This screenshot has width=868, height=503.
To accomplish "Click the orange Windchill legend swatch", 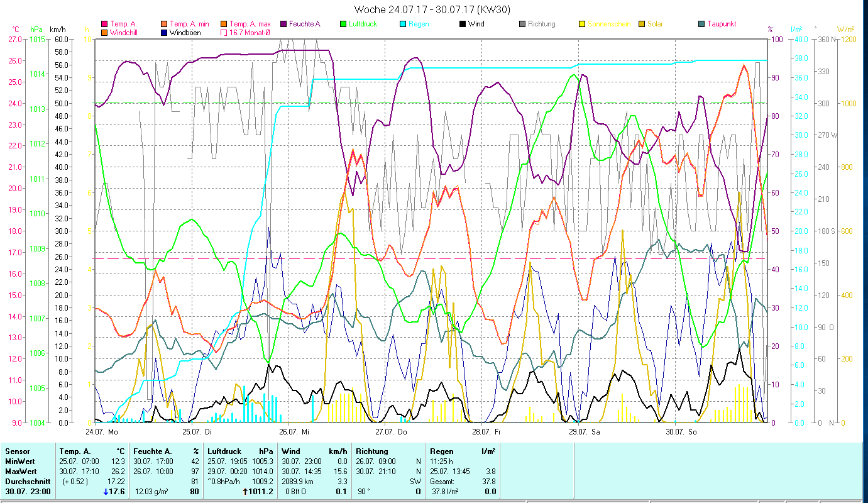I will pos(104,32).
